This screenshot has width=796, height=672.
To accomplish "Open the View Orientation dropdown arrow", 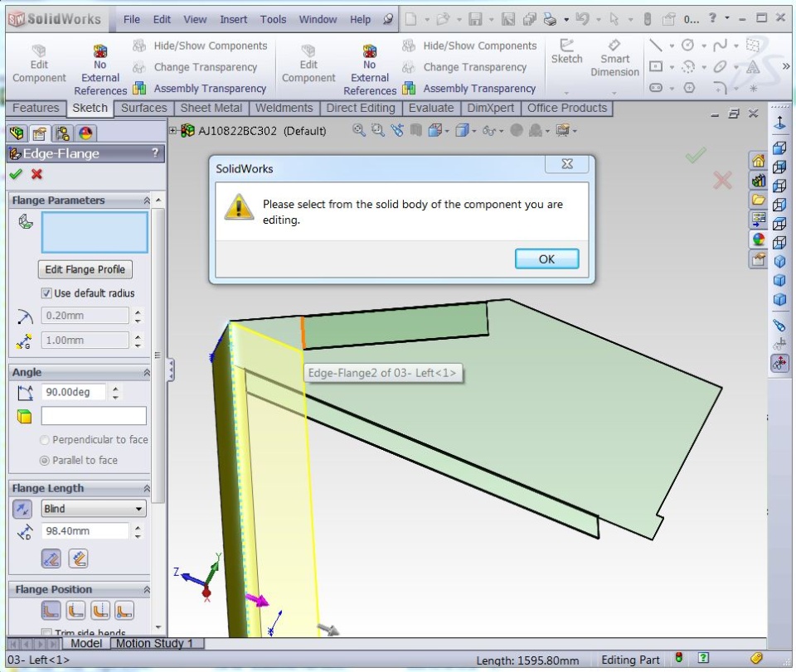I will point(447,132).
